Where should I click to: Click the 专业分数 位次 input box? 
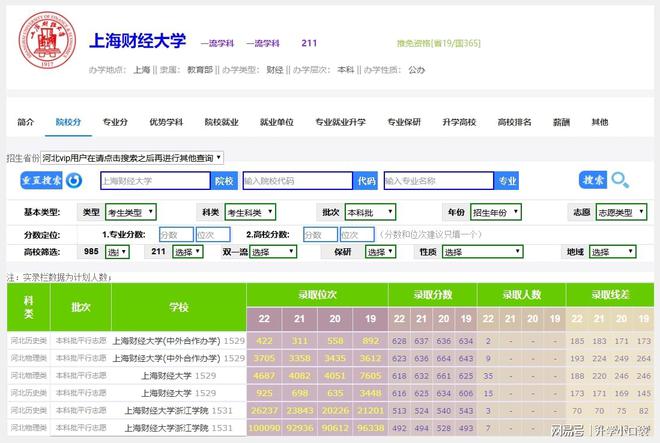coord(213,235)
